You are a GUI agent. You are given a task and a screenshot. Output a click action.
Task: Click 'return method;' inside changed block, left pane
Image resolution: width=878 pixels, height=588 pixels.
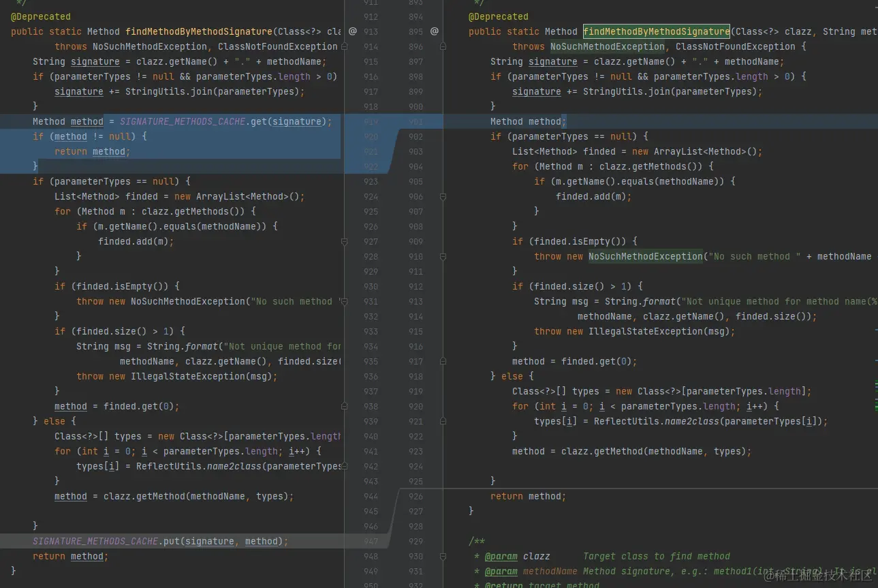(93, 151)
